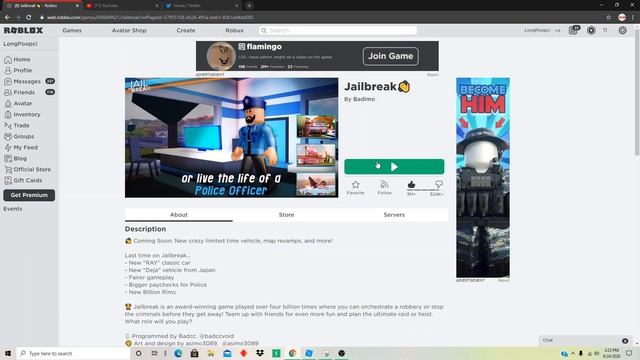Click Join Game in flamingo ad
This screenshot has width=640, height=360.
click(x=391, y=56)
